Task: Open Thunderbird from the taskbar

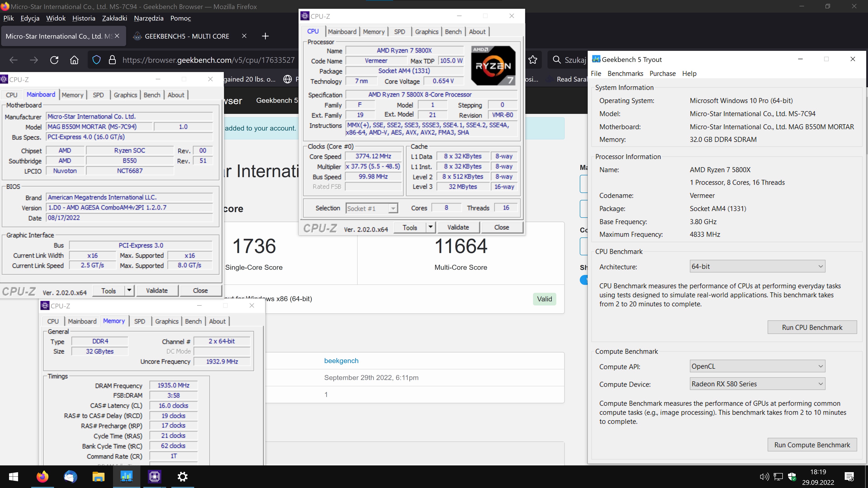Action: (x=71, y=476)
